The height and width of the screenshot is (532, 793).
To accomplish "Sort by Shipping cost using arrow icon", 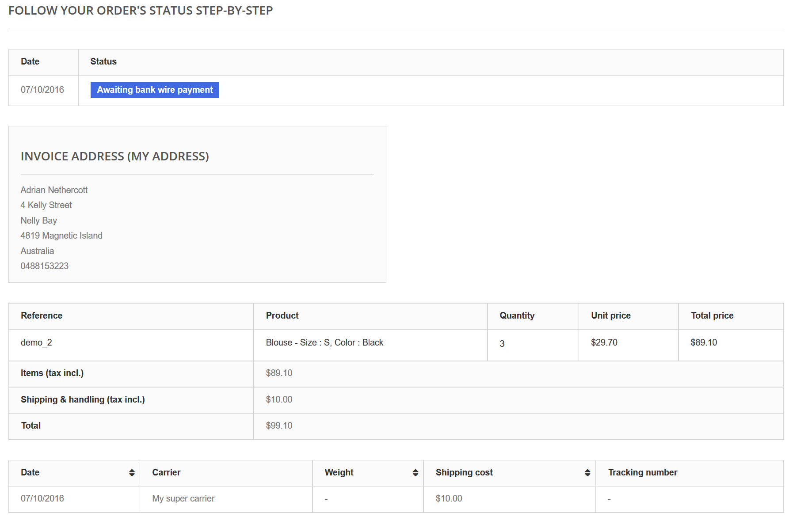I will pyautogui.click(x=587, y=473).
